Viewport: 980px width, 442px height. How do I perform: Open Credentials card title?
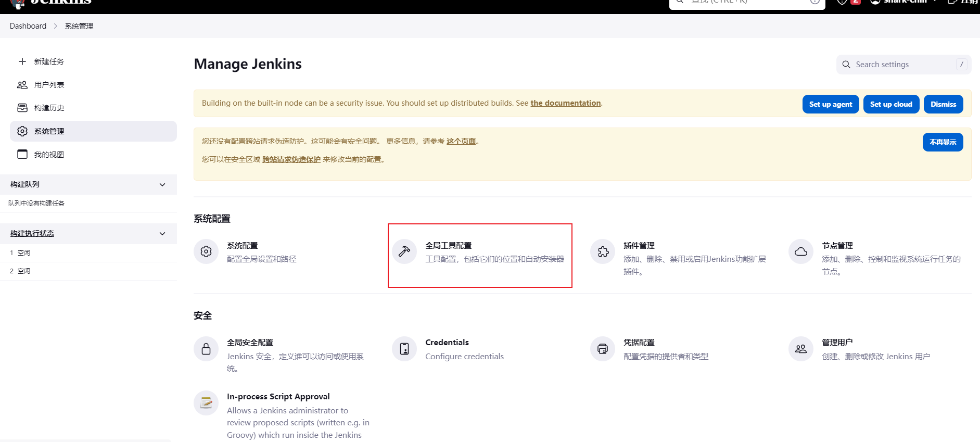pos(447,343)
